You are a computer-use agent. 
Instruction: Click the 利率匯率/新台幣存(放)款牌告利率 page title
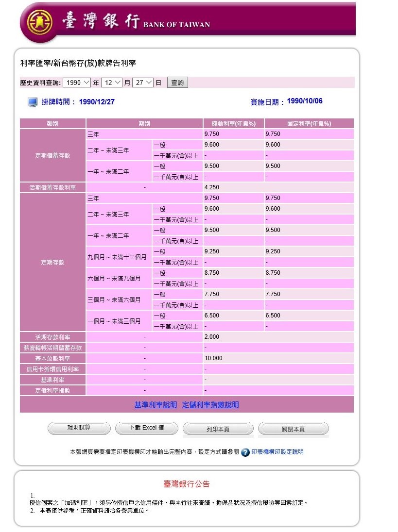click(x=78, y=63)
